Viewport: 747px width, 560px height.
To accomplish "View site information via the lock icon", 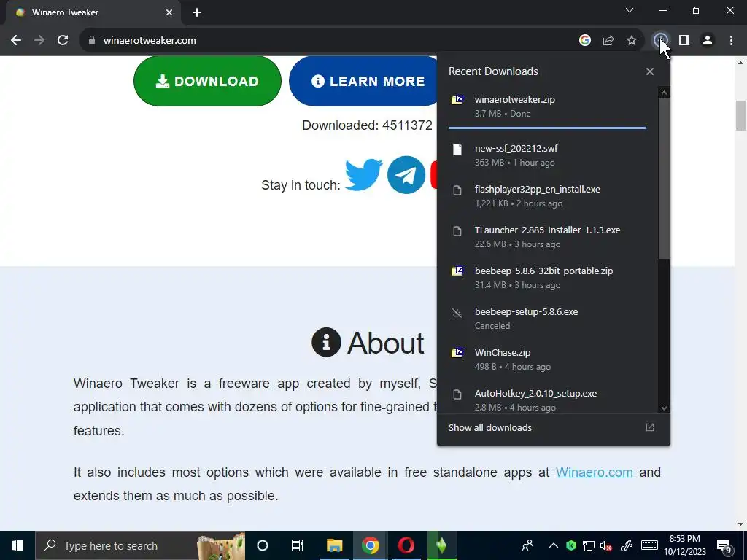I will point(91,41).
